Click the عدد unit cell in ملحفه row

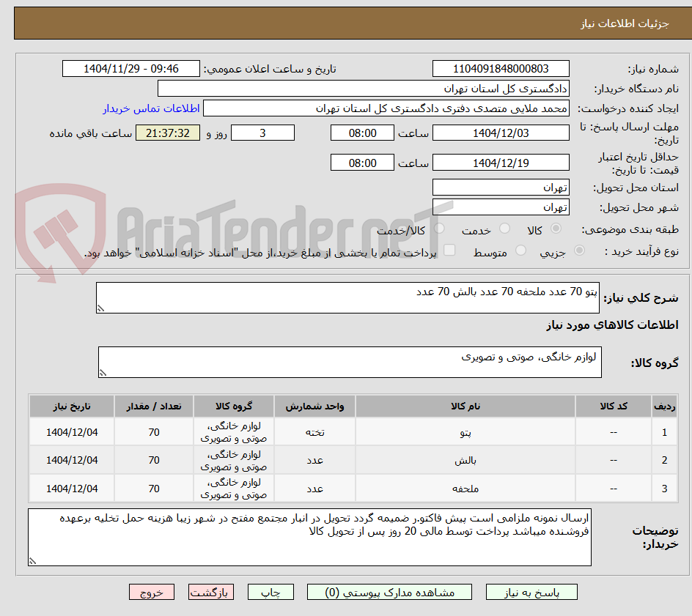coord(314,489)
